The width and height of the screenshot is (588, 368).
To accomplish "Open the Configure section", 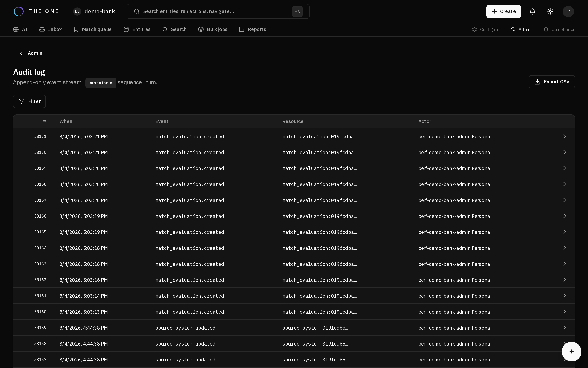I will coord(486,29).
